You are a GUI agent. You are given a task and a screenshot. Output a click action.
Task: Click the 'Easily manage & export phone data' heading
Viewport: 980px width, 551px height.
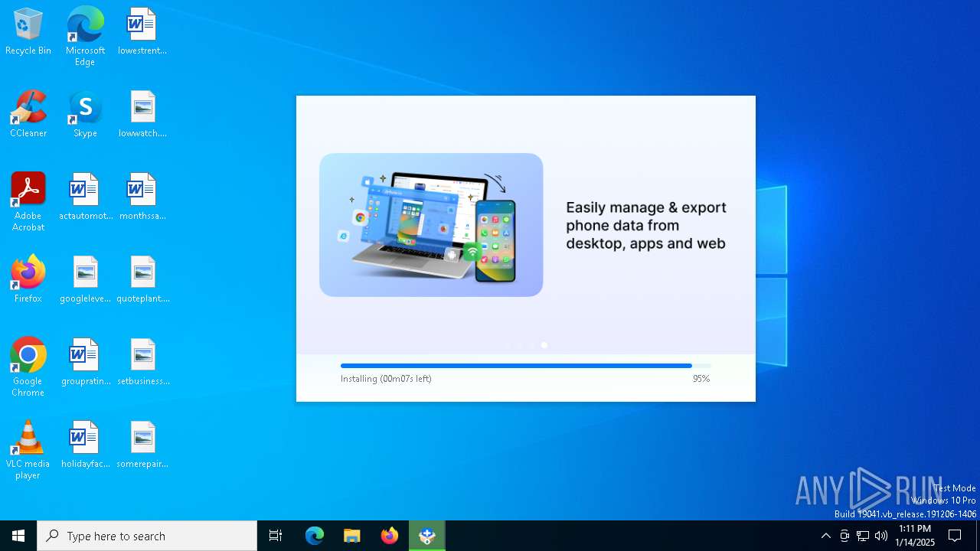point(646,226)
